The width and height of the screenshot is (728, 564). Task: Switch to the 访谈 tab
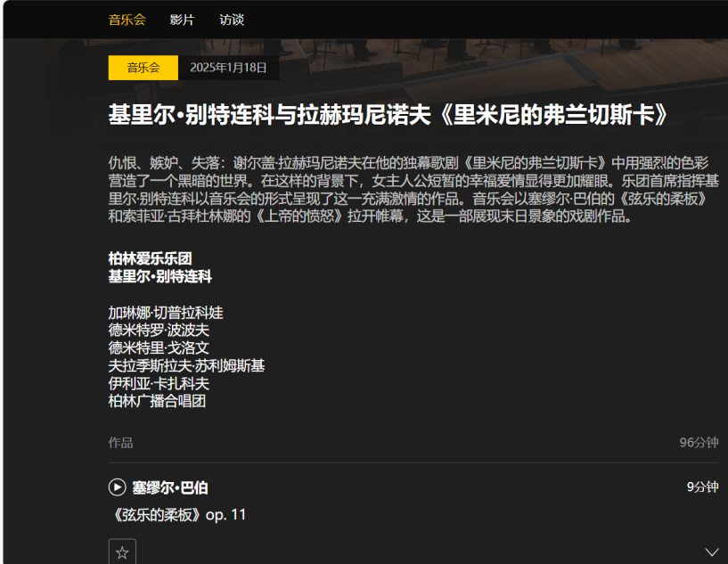pos(232,20)
